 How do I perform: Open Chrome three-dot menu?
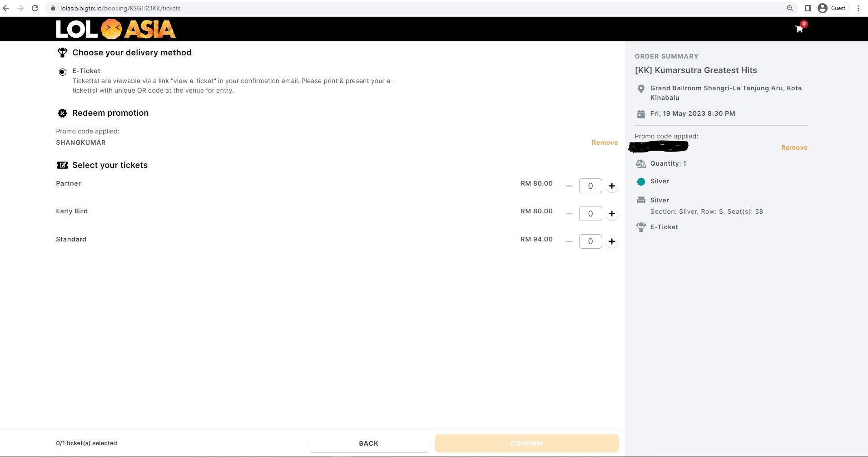[858, 8]
